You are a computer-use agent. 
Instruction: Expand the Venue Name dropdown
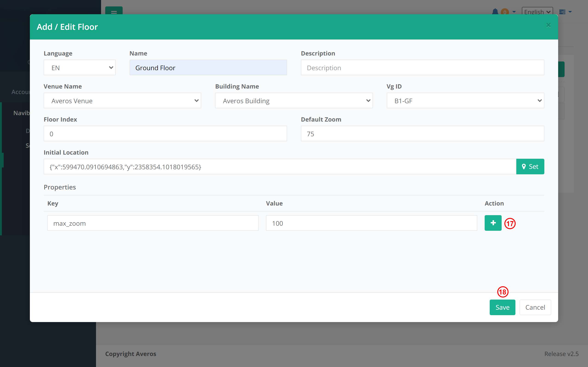(x=122, y=100)
